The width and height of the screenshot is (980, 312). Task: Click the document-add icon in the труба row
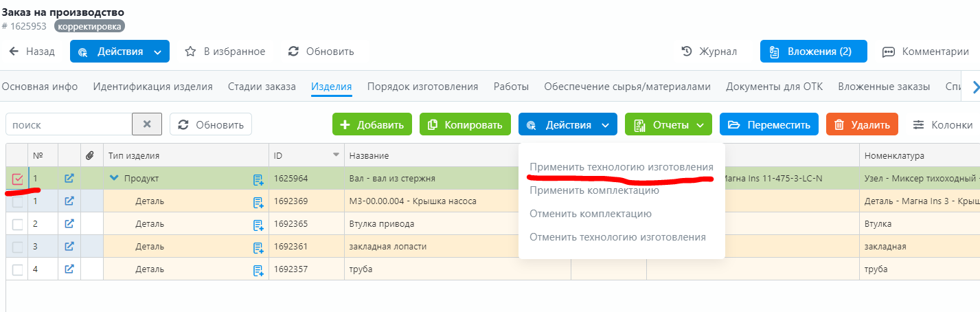tap(258, 269)
